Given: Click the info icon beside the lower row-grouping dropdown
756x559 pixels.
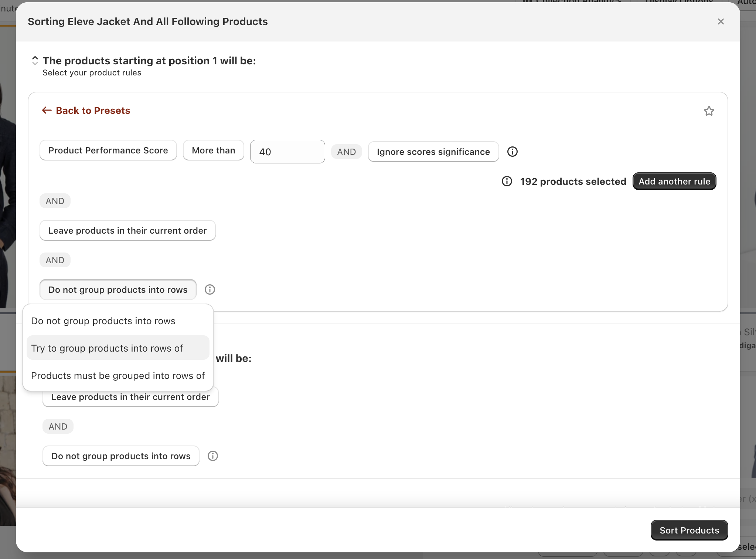Looking at the screenshot, I should click(213, 456).
